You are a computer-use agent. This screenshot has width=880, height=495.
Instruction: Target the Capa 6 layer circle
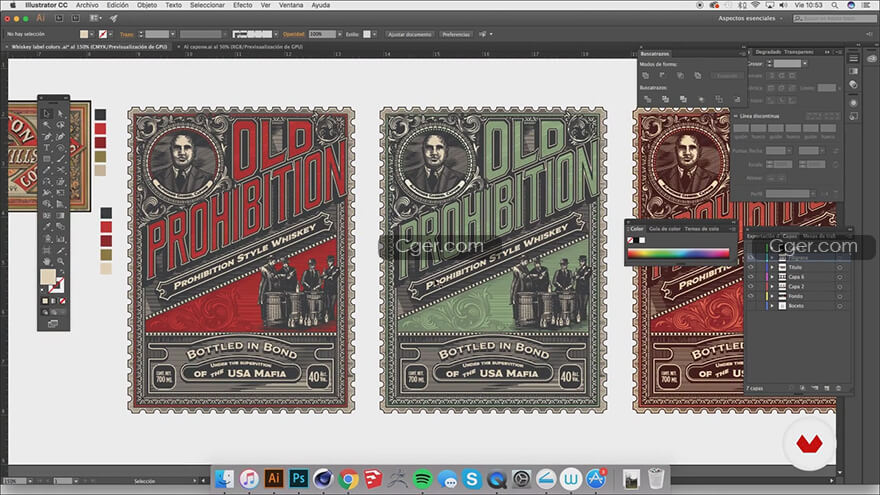(x=840, y=277)
